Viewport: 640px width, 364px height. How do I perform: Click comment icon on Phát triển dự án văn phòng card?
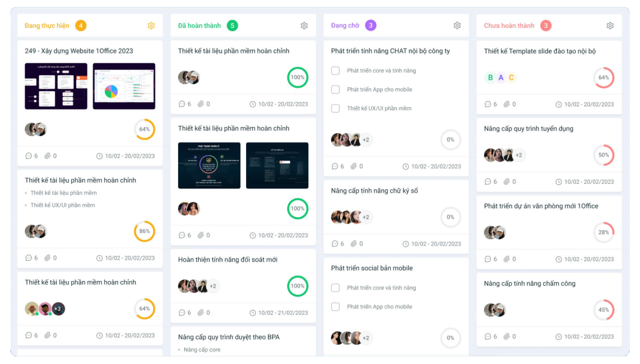488,259
